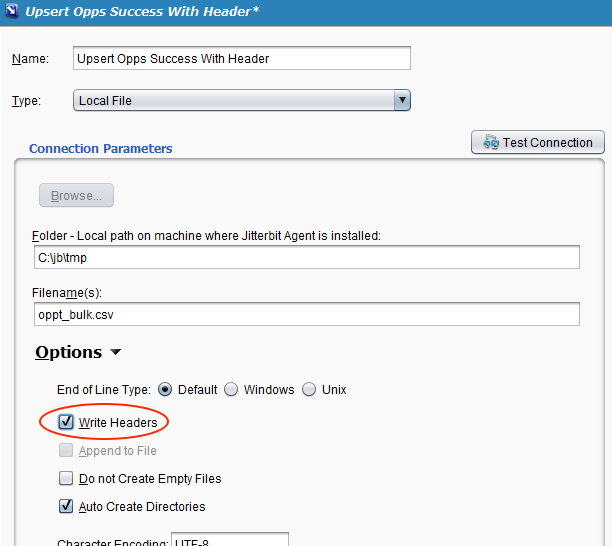Select Unix end of line type
This screenshot has width=612, height=546.
[x=309, y=389]
